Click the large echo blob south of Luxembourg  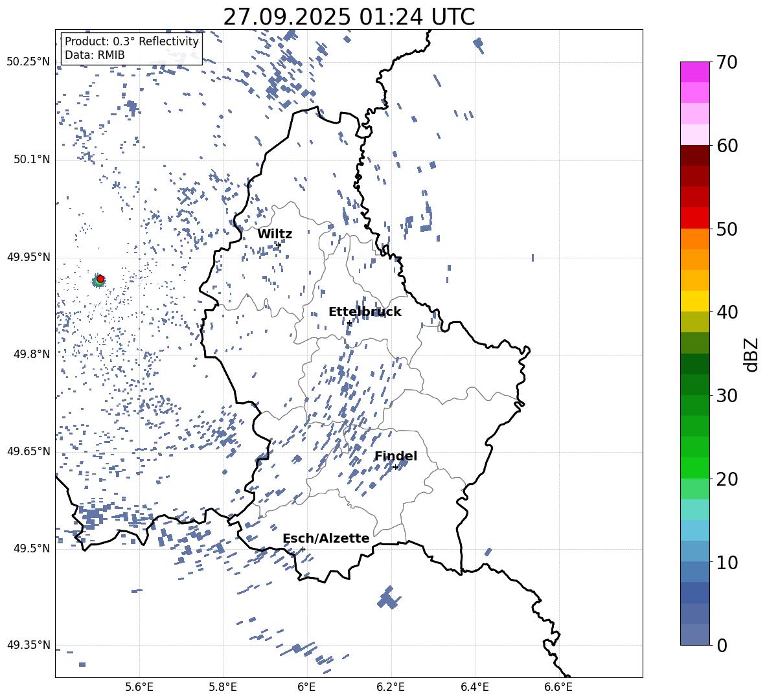point(388,597)
